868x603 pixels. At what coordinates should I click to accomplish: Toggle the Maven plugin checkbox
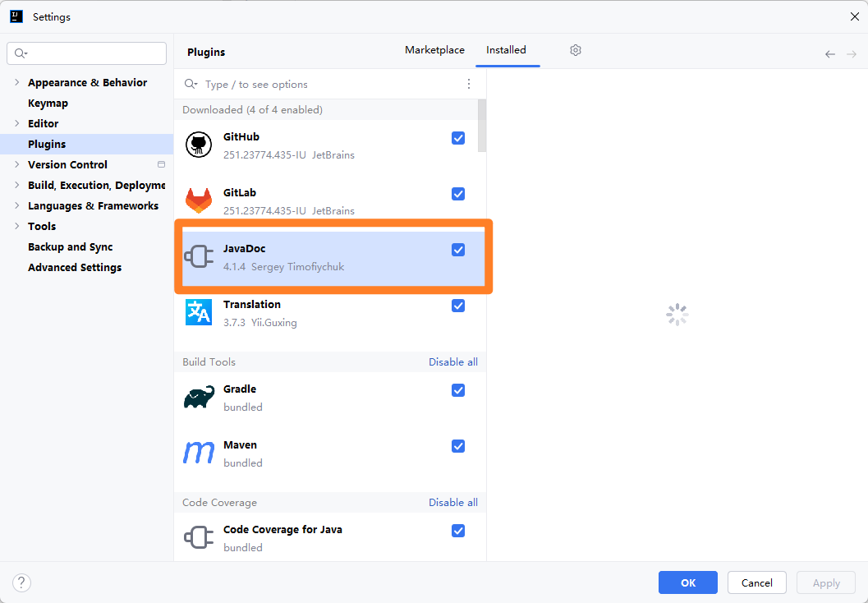[457, 446]
